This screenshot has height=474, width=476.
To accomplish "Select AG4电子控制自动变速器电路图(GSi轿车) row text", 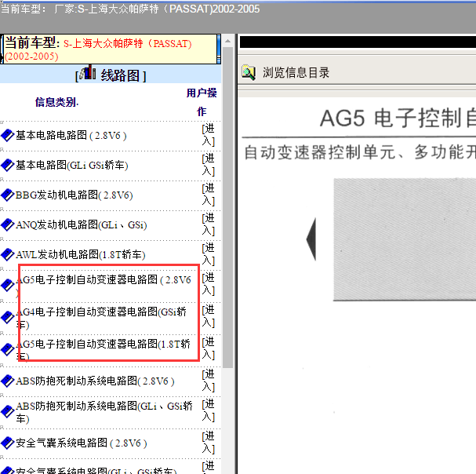I will pyautogui.click(x=101, y=318).
